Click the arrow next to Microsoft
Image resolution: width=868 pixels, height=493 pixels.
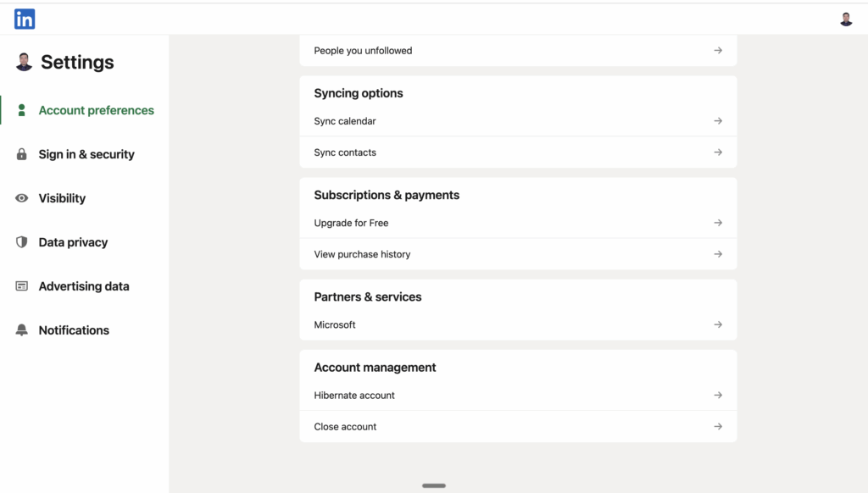pos(717,324)
